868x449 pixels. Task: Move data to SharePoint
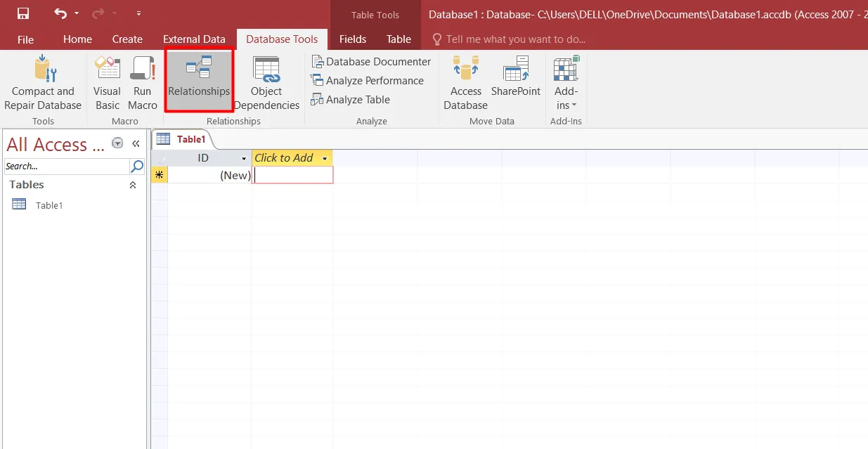(515, 81)
